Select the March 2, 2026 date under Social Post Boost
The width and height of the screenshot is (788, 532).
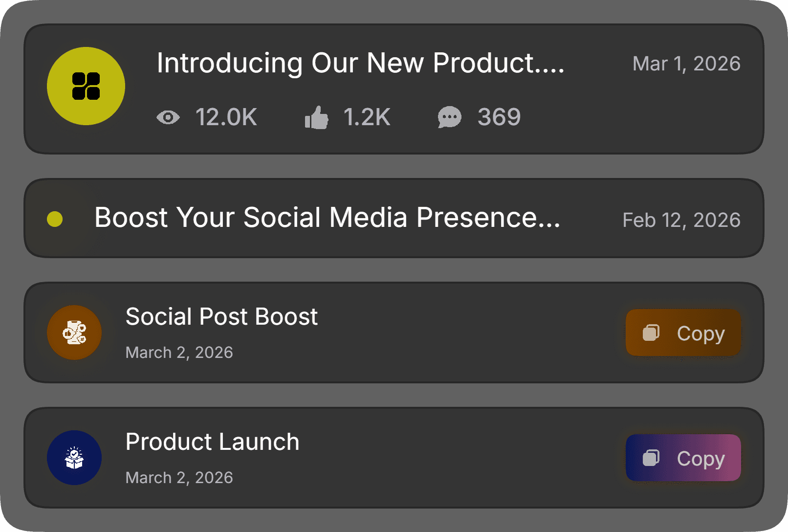(x=179, y=352)
